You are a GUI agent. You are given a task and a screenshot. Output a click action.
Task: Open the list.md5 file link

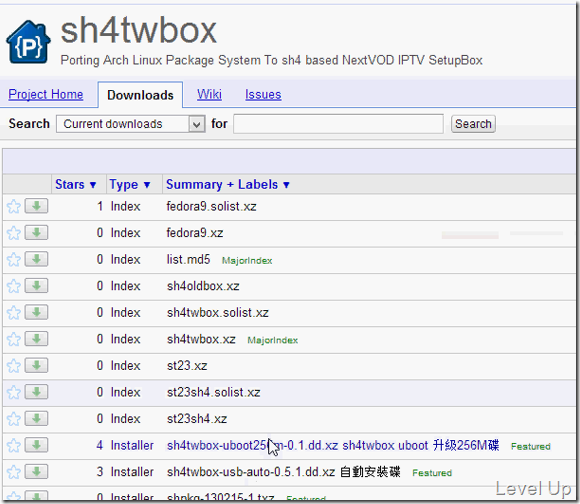[x=188, y=260]
